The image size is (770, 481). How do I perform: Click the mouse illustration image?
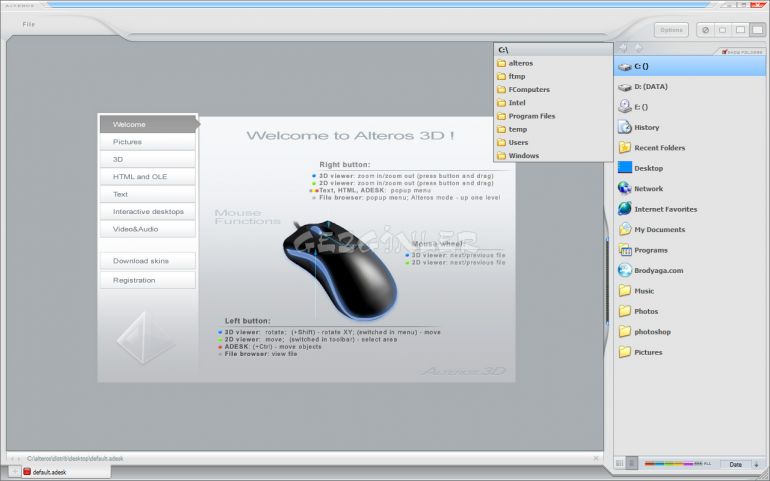(340, 270)
